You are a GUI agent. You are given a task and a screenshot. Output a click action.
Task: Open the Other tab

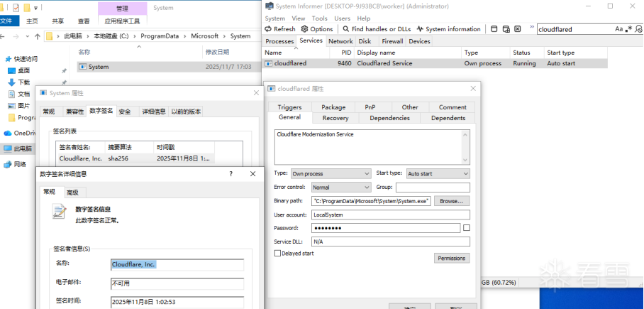[x=410, y=107]
